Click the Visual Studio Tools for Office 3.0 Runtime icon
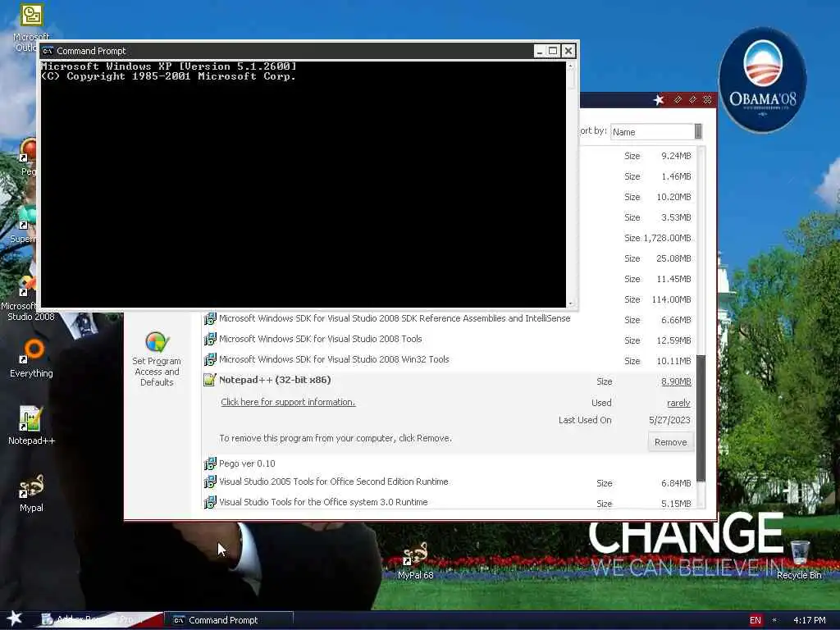The height and width of the screenshot is (630, 840). 210,503
